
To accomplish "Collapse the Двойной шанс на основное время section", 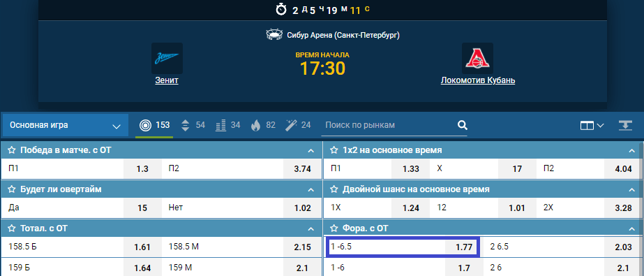I will pos(631,190).
